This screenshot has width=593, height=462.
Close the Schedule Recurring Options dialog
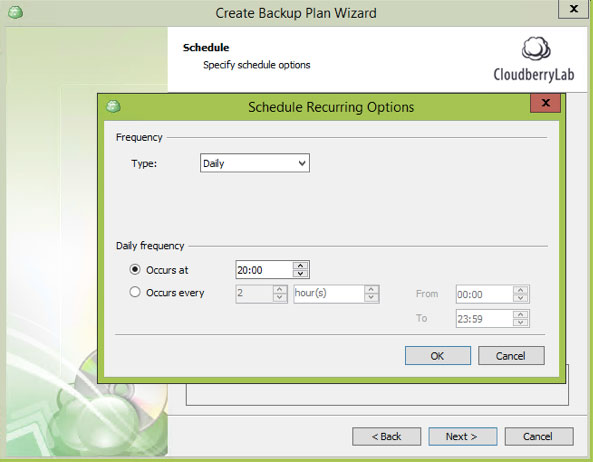[x=545, y=103]
